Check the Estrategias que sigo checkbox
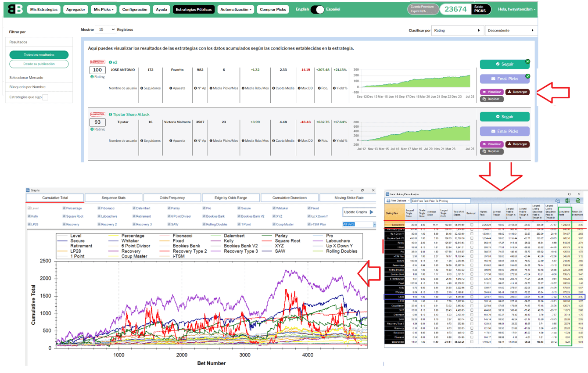Screen dimensions: 588x373 coord(45,97)
